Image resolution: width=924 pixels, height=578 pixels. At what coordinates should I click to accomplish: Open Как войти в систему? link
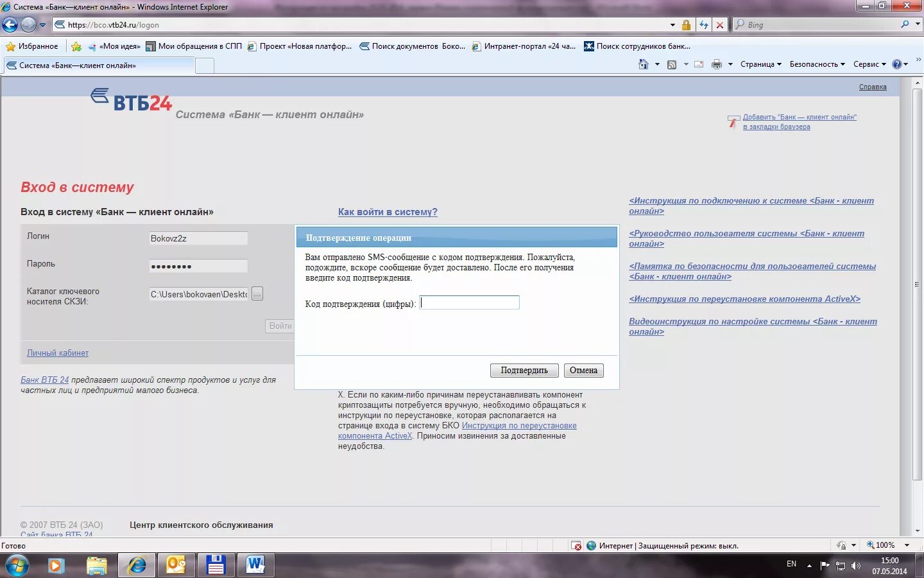tap(388, 212)
